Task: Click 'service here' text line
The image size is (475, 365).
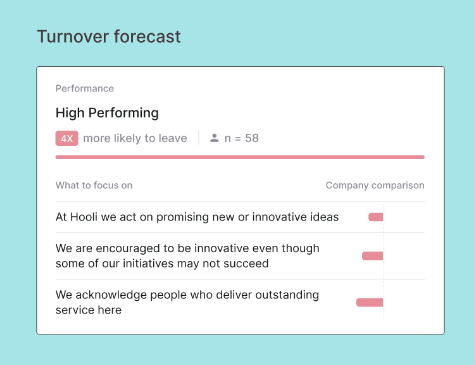Action: point(88,310)
